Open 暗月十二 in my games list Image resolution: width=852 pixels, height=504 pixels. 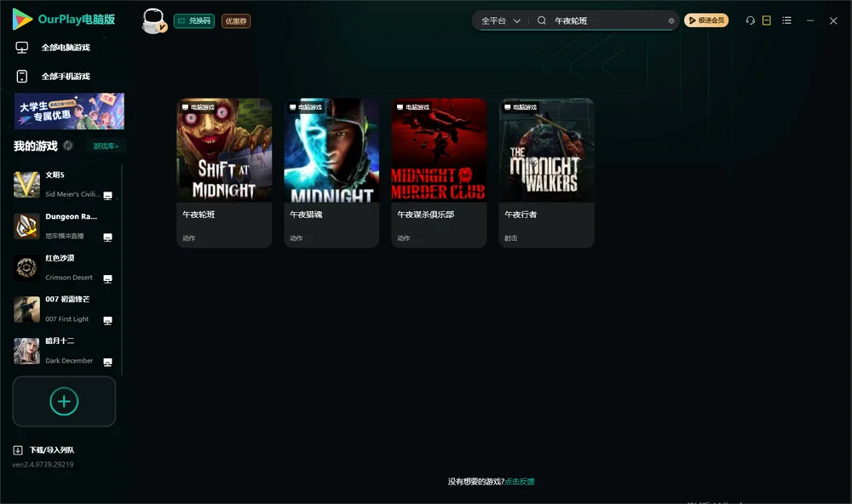click(x=63, y=351)
